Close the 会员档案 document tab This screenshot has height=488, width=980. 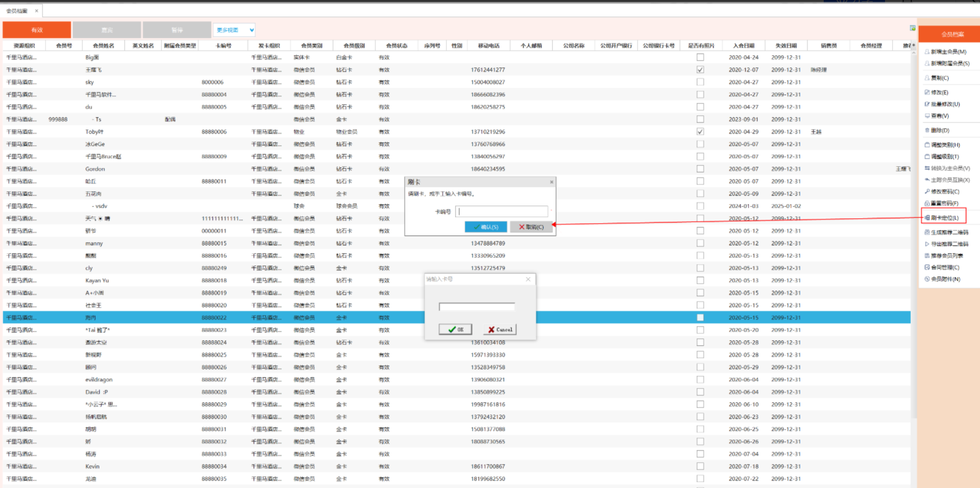coord(37,11)
